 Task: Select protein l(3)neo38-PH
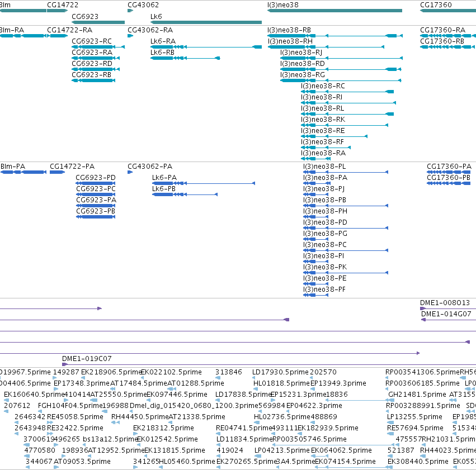325,211
